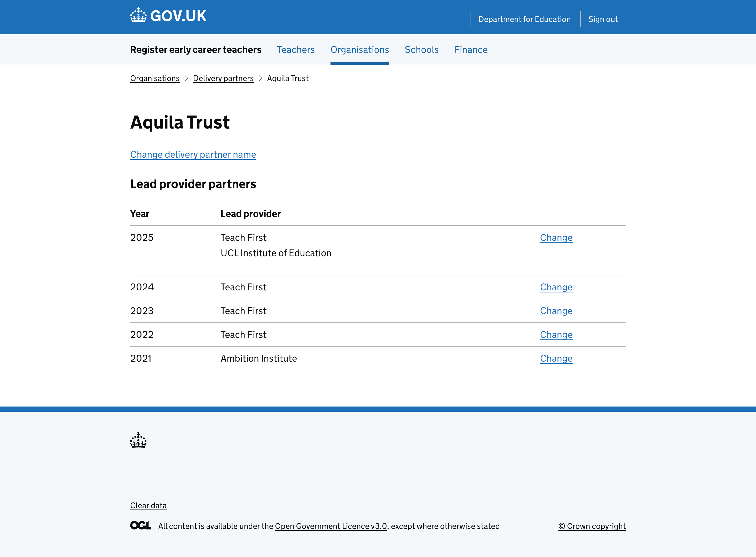Open the Open Government Licence v3.0
This screenshot has width=756, height=557.
[331, 526]
